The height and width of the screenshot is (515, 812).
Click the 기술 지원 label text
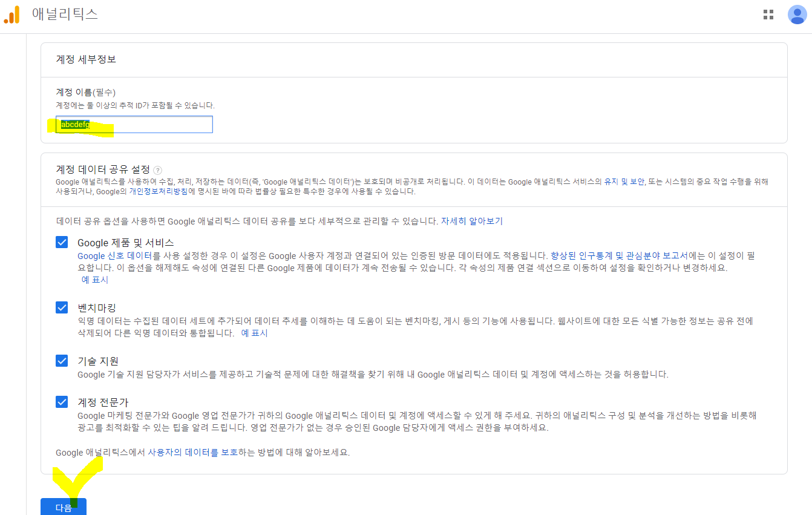coord(98,361)
